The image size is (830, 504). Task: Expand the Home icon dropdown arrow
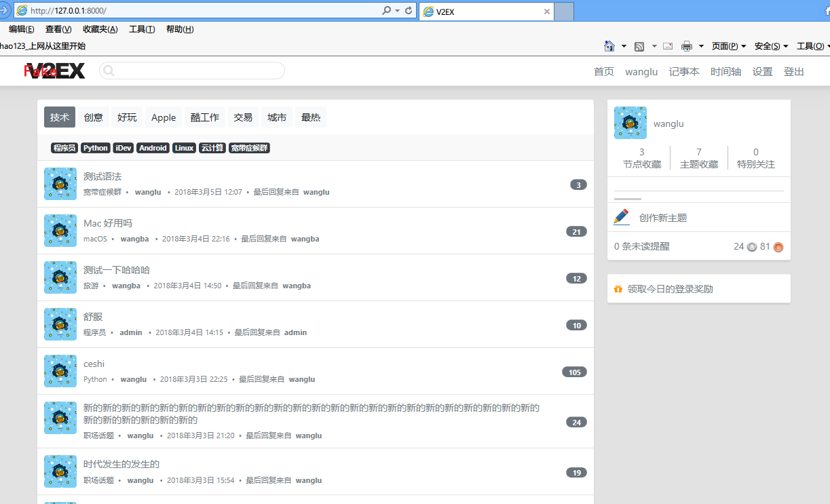click(x=624, y=46)
